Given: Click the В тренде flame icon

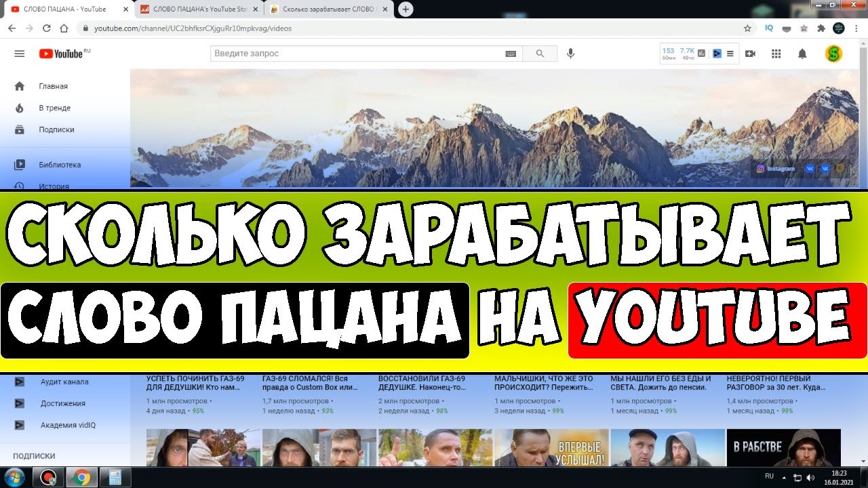Looking at the screenshot, I should (20, 108).
